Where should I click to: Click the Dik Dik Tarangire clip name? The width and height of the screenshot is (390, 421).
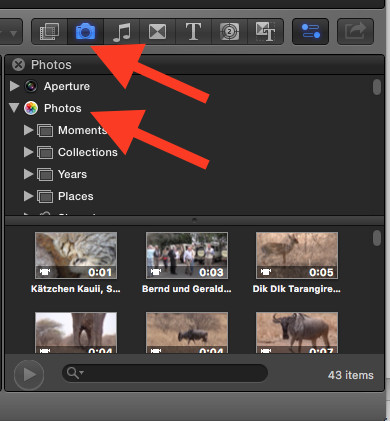coord(297,289)
